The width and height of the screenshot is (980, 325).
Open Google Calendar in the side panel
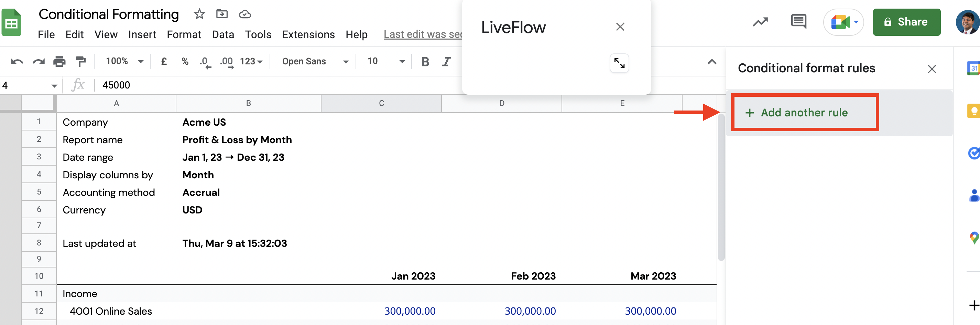click(973, 69)
